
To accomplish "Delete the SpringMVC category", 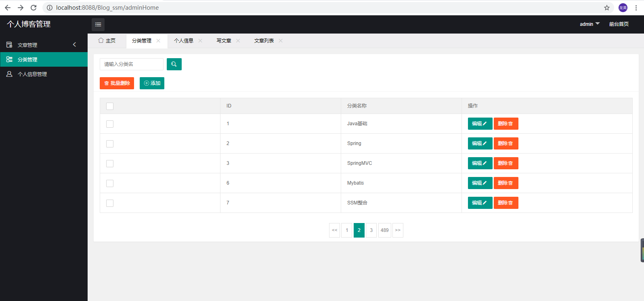I will (x=506, y=163).
